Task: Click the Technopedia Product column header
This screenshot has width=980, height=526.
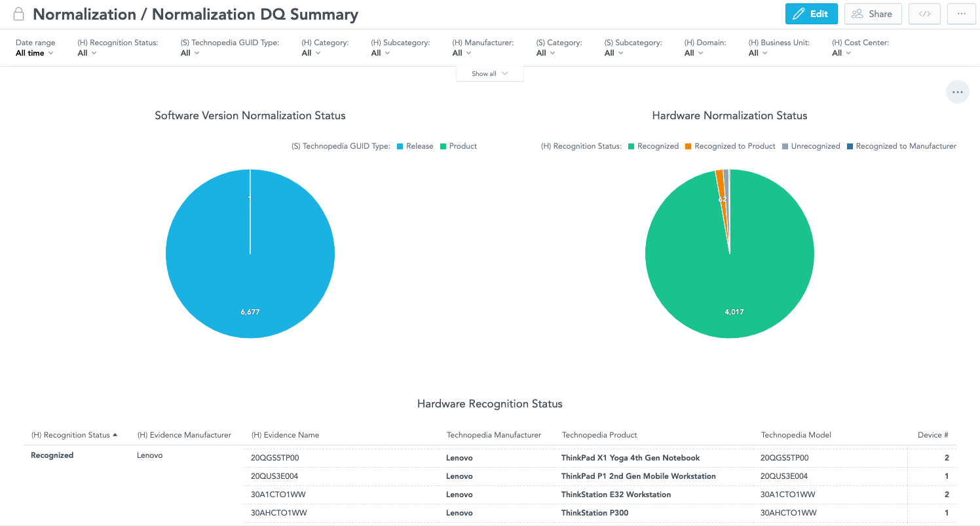Action: click(599, 435)
